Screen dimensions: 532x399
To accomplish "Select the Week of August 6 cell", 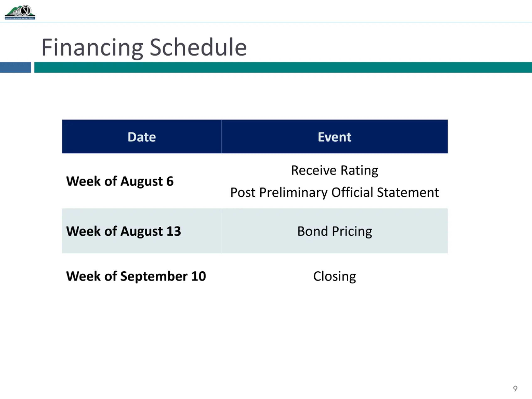I will (142, 181).
